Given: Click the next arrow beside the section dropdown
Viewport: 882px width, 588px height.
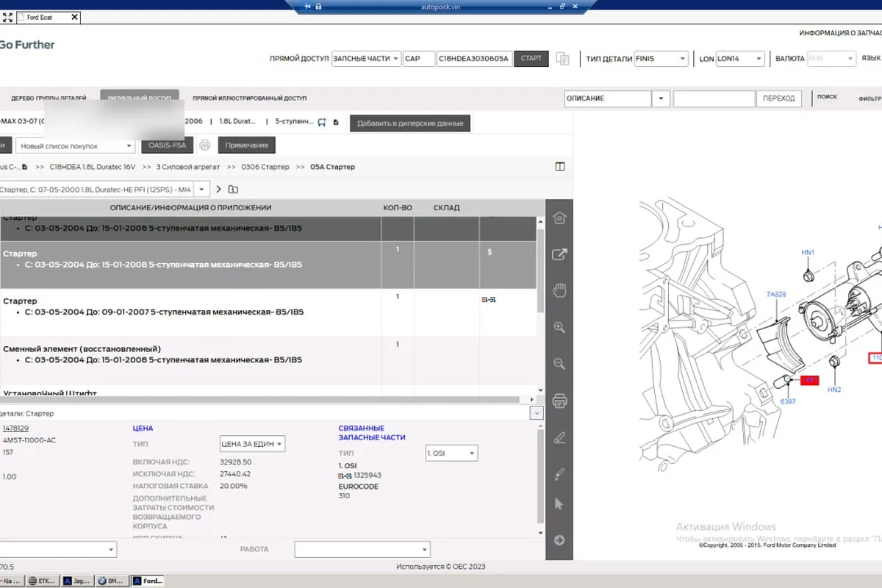Looking at the screenshot, I should click(x=218, y=189).
